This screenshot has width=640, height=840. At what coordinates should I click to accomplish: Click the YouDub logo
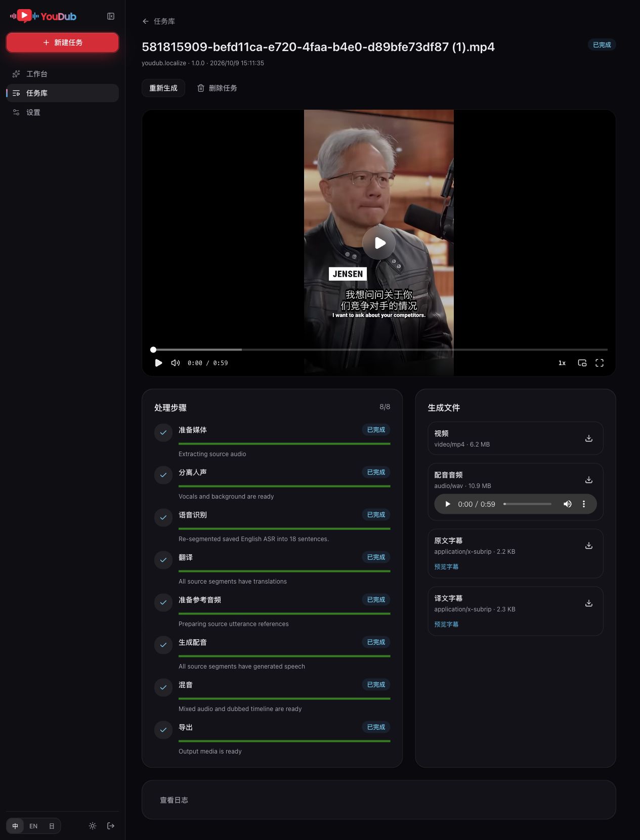click(43, 16)
